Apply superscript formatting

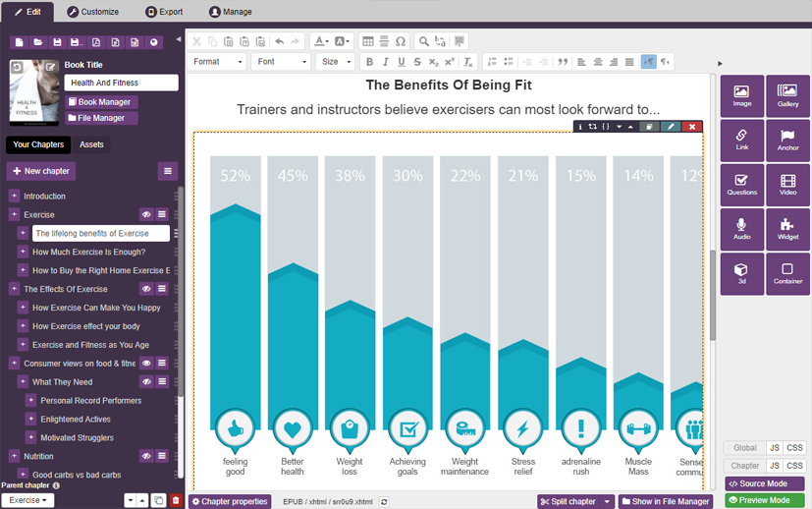[x=450, y=62]
